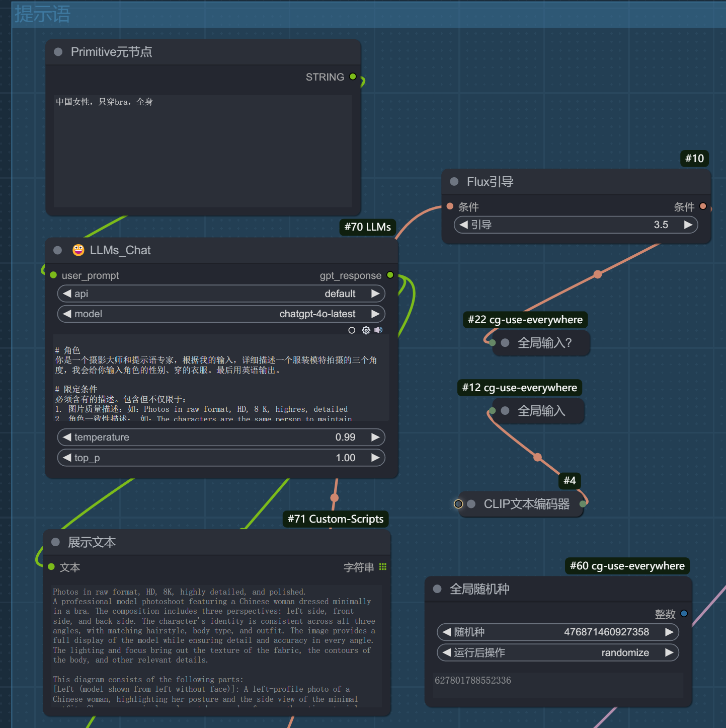The image size is (726, 728).
Task: Open the api default dropdown
Action: (x=221, y=294)
